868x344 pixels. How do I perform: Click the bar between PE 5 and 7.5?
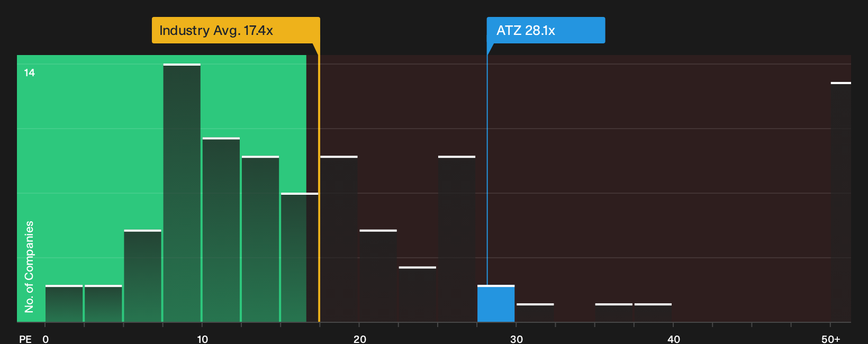(143, 276)
